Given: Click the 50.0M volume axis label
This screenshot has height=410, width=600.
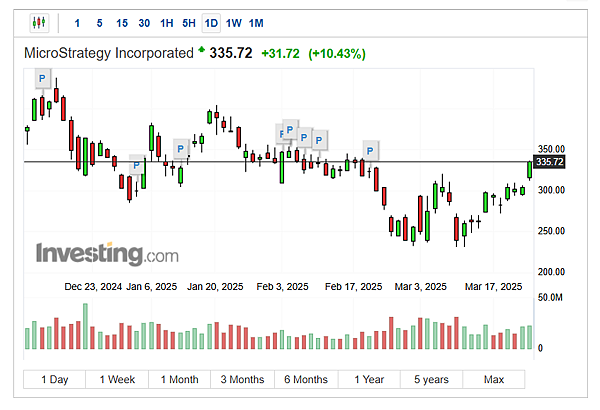Looking at the screenshot, I should (x=550, y=297).
